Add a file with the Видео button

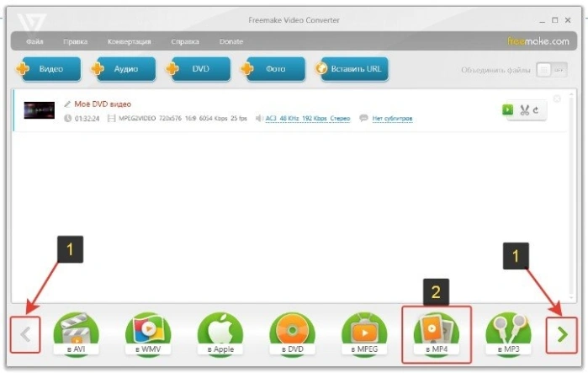coord(49,69)
